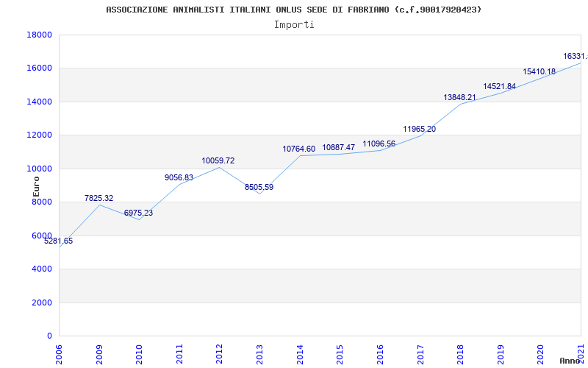Click the 2011 year label
The width and height of the screenshot is (588, 368).
tap(179, 354)
